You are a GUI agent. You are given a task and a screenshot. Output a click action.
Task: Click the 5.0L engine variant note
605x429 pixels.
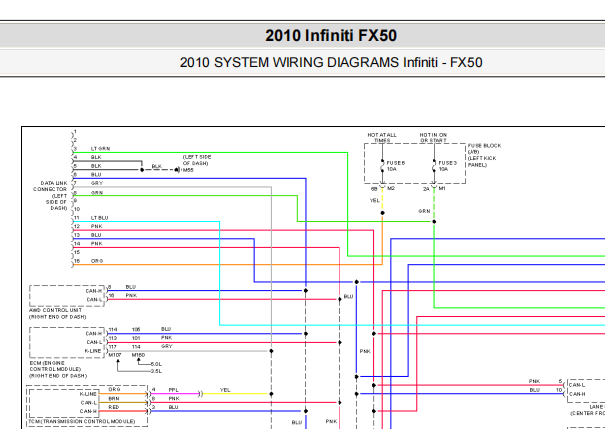pos(156,364)
